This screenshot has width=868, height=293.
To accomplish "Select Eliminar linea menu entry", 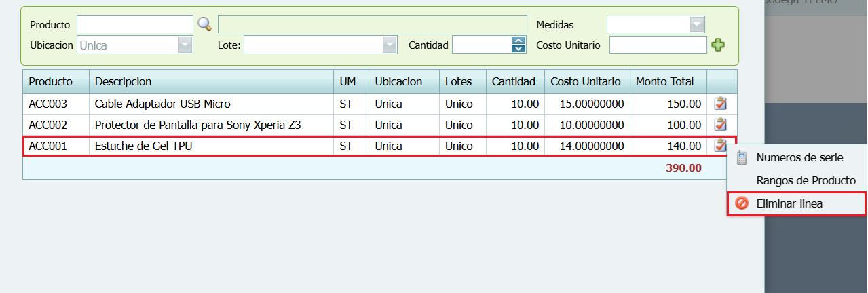I will pyautogui.click(x=797, y=203).
